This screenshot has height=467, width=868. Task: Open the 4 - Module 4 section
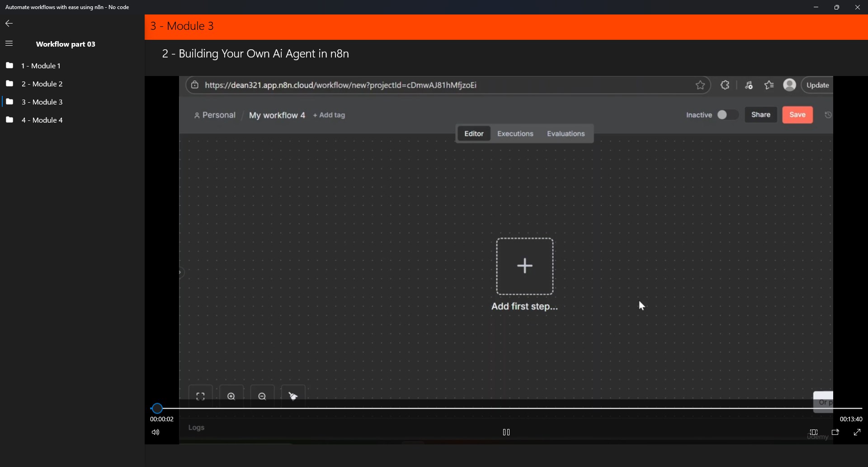(x=42, y=120)
